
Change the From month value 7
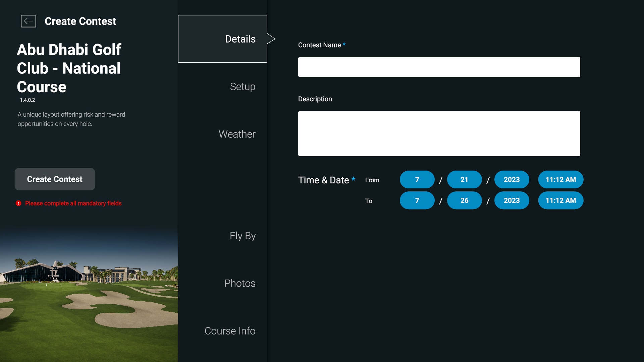[x=417, y=180]
